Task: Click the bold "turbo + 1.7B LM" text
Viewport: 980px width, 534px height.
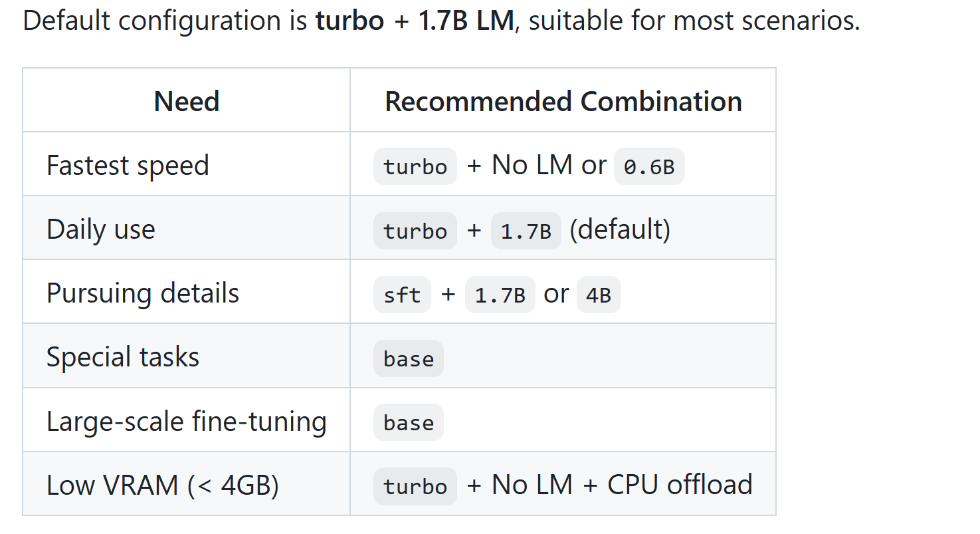Action: tap(415, 21)
